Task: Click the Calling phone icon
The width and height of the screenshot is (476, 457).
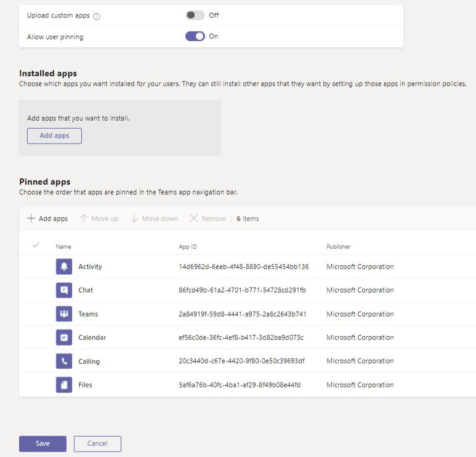Action: point(64,361)
